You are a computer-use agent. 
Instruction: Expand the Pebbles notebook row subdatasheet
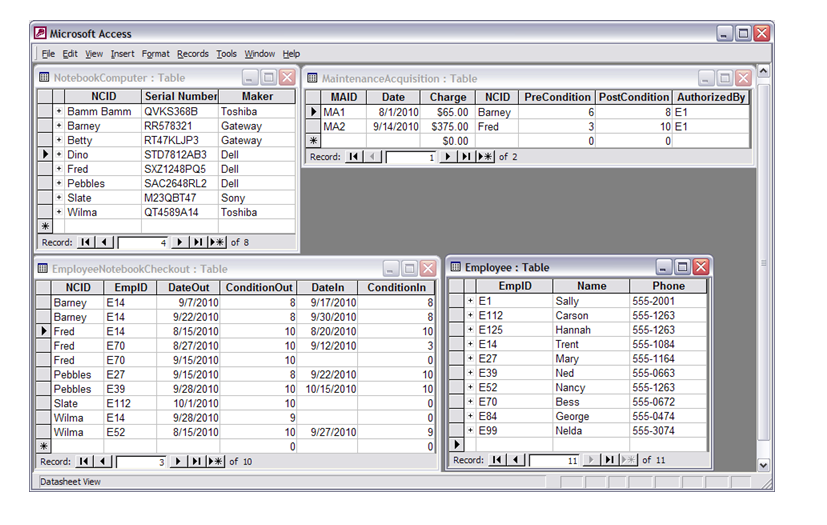point(59,183)
